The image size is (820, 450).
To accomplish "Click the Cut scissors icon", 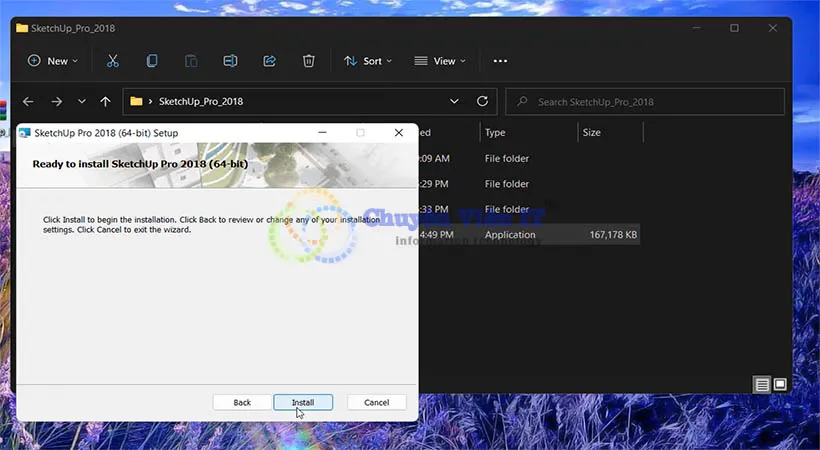I will coord(112,61).
